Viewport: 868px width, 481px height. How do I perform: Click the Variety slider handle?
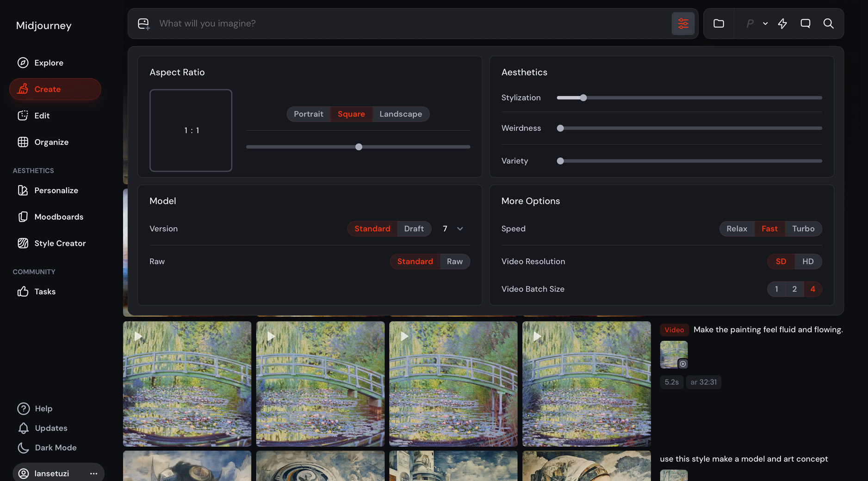click(560, 161)
